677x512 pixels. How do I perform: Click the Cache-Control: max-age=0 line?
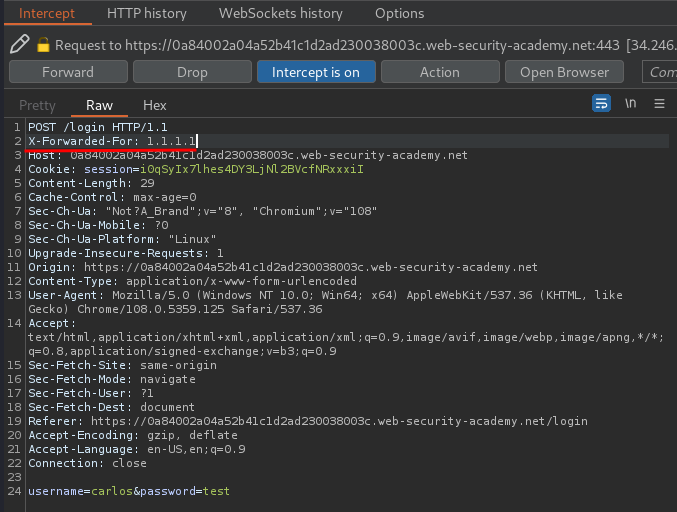pyautogui.click(x=112, y=197)
